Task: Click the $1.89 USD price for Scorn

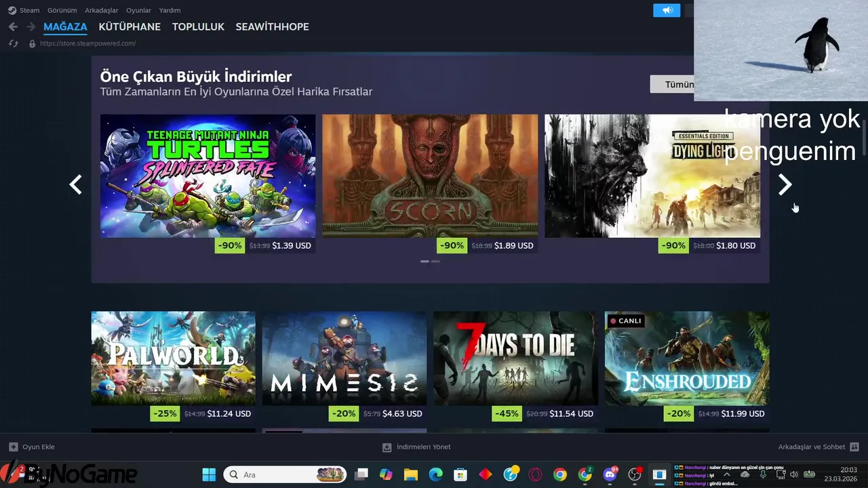Action: coord(514,245)
